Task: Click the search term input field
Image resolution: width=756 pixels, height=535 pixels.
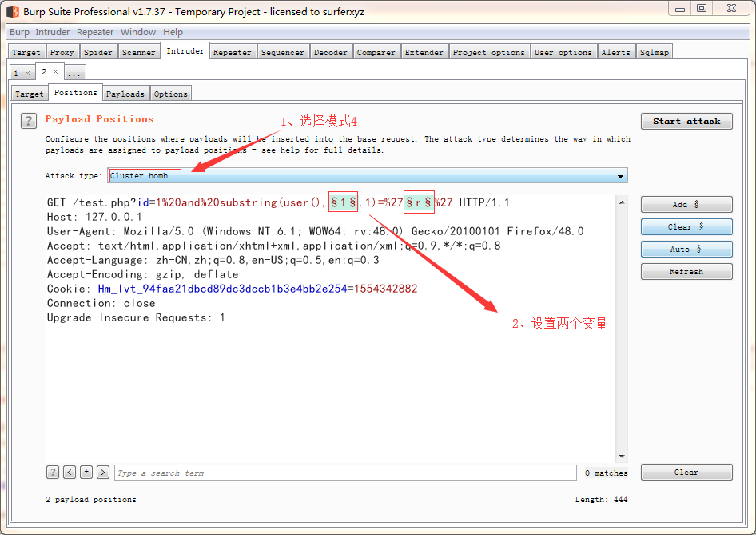Action: click(x=345, y=473)
